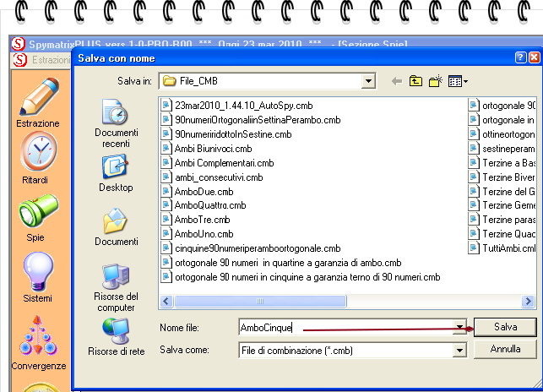Select Terzine a Bas file
Screen dimensions: 543x392
502,163
